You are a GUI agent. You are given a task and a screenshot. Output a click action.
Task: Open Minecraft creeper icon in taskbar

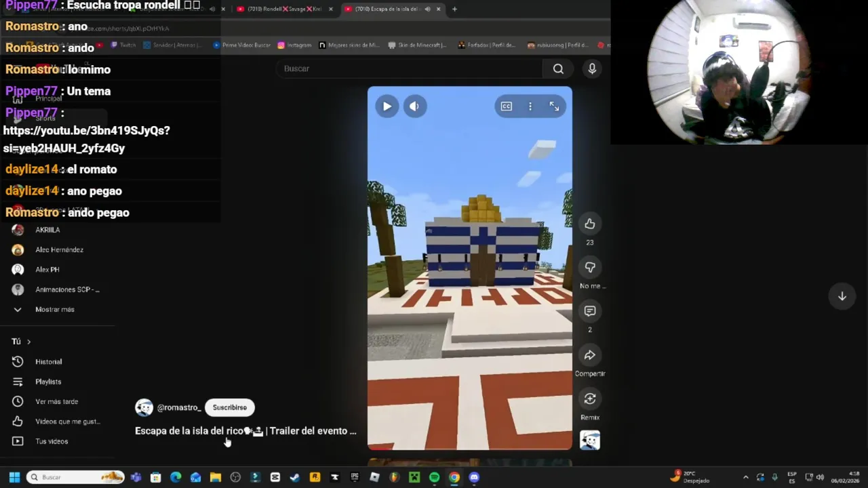tap(414, 477)
